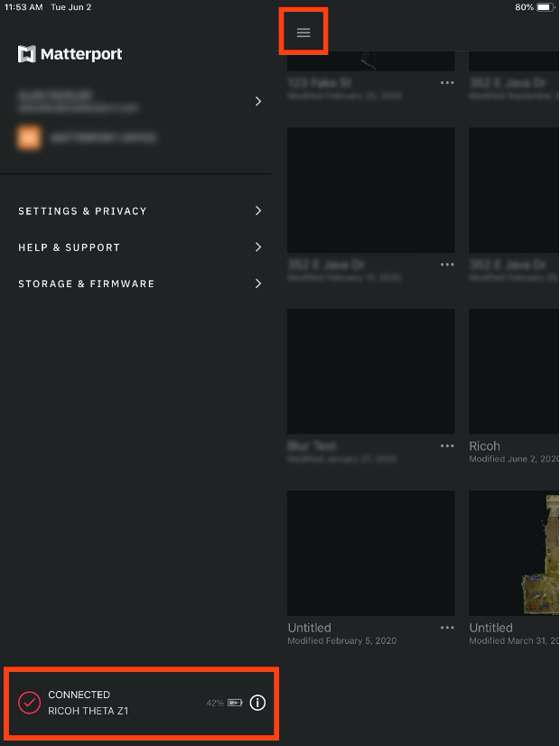The height and width of the screenshot is (746, 560).
Task: Click the red connected checkmark icon
Action: (30, 703)
